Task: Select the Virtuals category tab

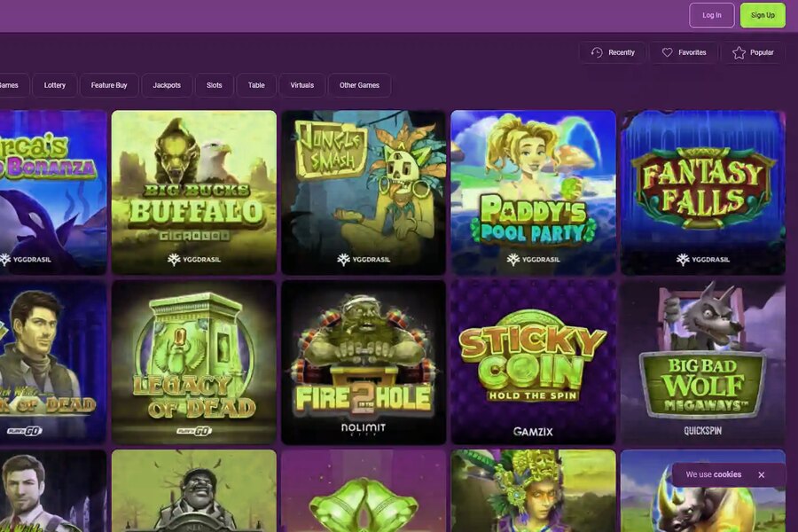Action: click(x=302, y=85)
